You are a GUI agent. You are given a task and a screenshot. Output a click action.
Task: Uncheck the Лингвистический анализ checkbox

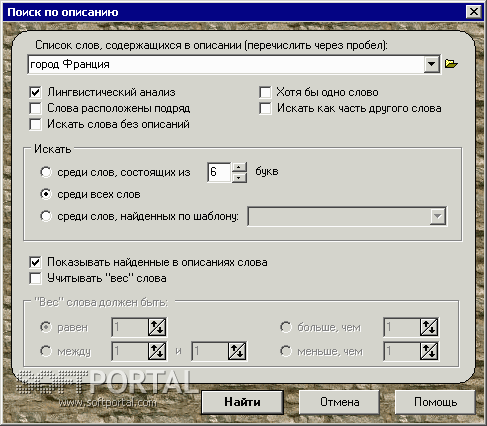35,92
